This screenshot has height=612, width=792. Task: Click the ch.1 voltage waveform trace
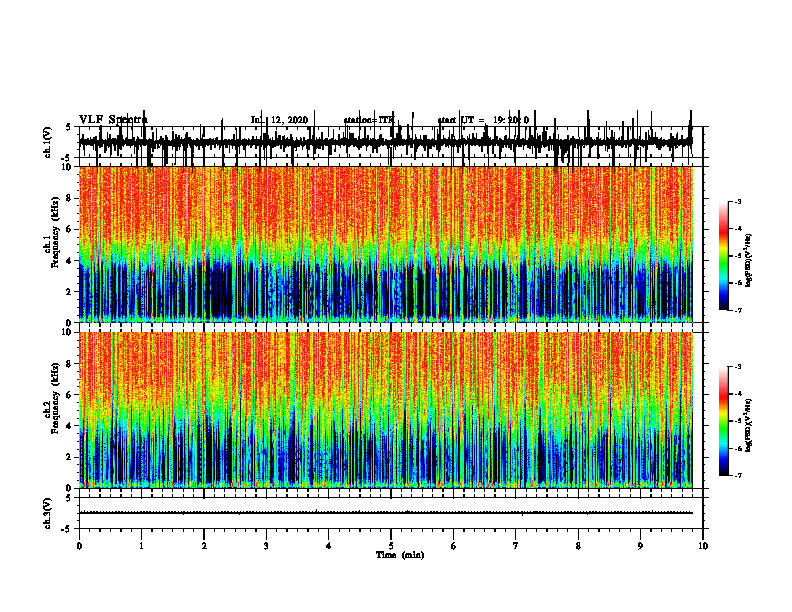386,142
